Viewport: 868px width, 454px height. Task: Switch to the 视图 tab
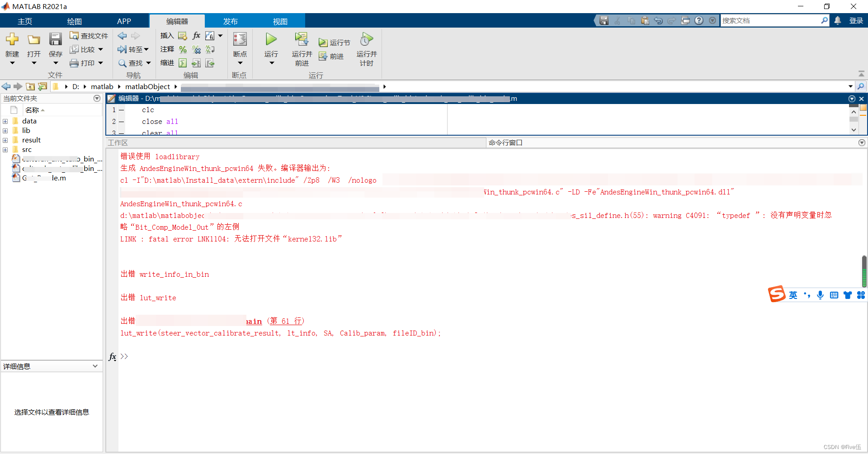tap(280, 21)
